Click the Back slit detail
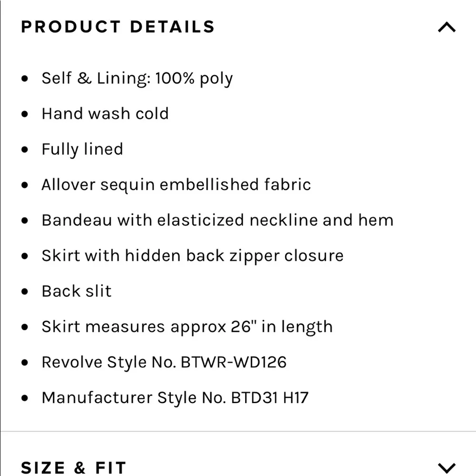The height and width of the screenshot is (476, 476). coord(76,291)
